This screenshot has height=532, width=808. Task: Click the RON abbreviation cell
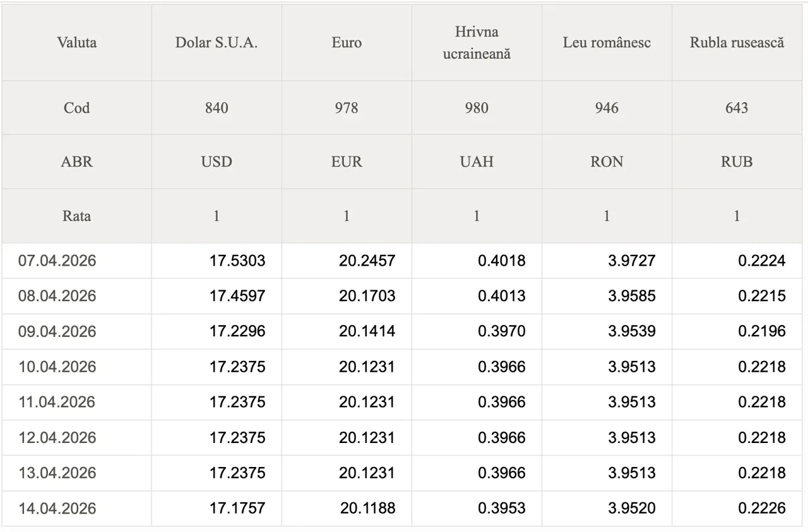(607, 162)
